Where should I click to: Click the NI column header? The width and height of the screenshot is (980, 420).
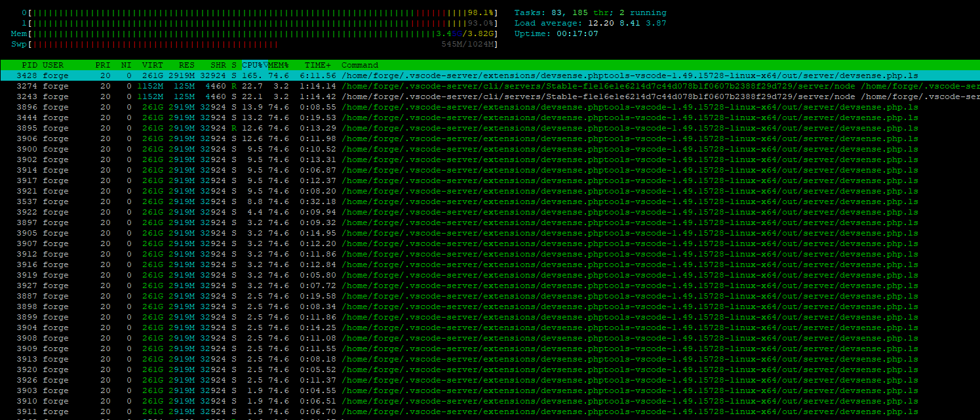pos(126,65)
